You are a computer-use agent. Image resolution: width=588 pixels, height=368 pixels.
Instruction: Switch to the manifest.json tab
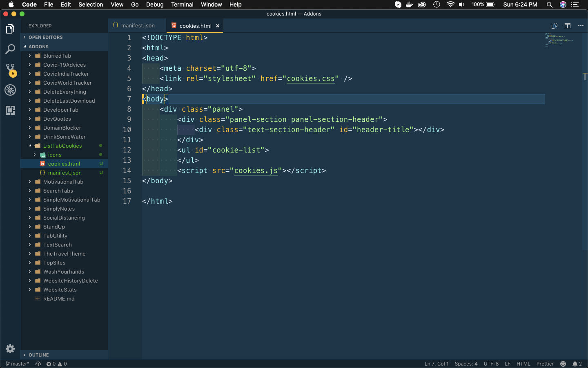(137, 25)
